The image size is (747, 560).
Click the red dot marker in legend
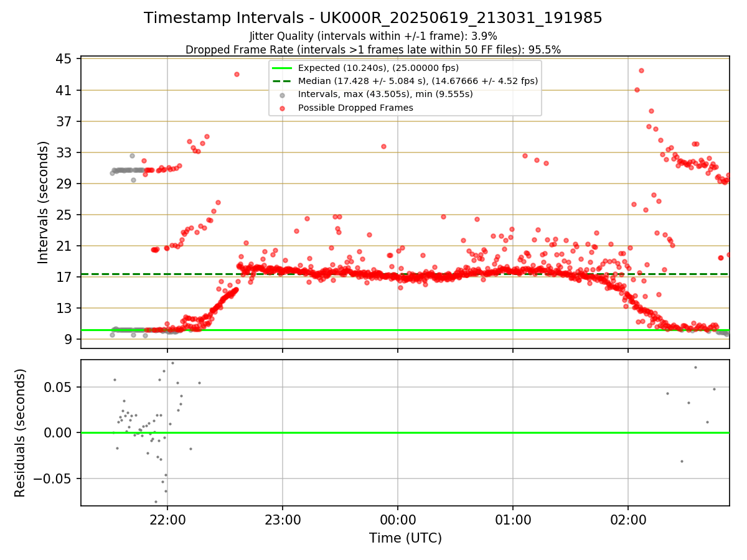[283, 108]
